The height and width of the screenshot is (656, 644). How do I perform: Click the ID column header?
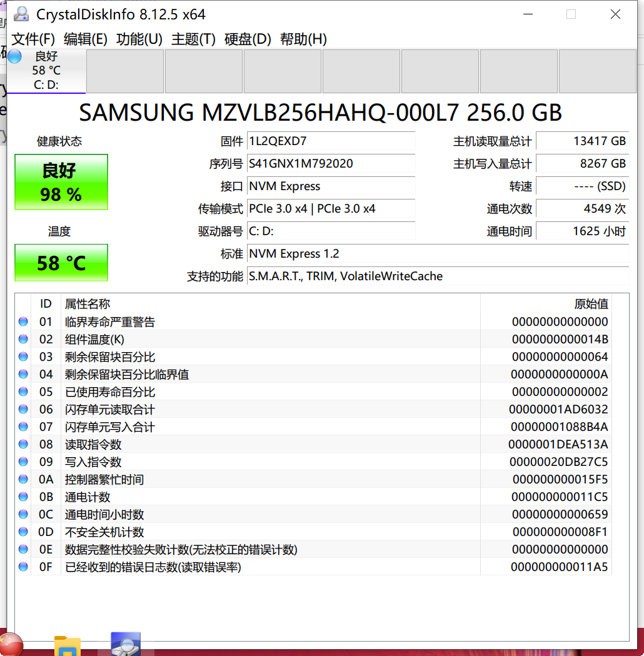pos(46,304)
